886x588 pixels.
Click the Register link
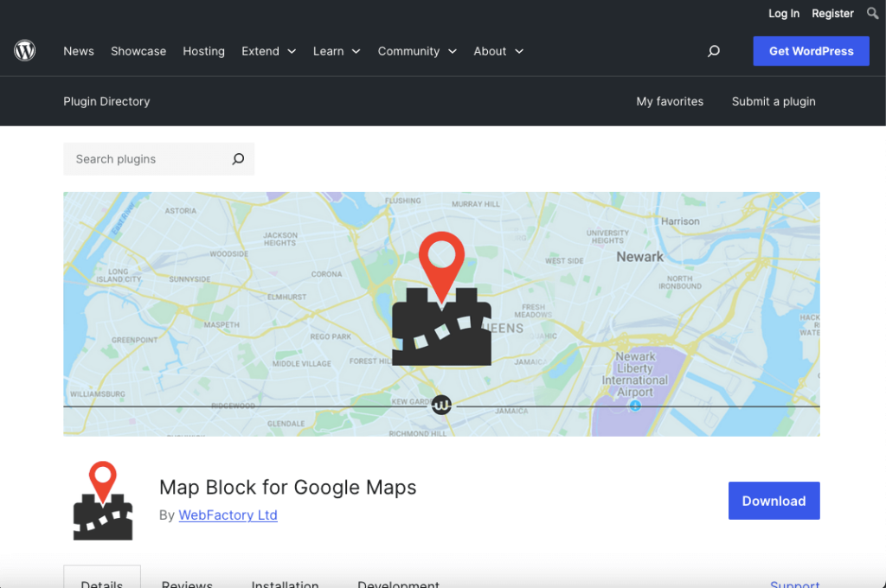click(832, 14)
